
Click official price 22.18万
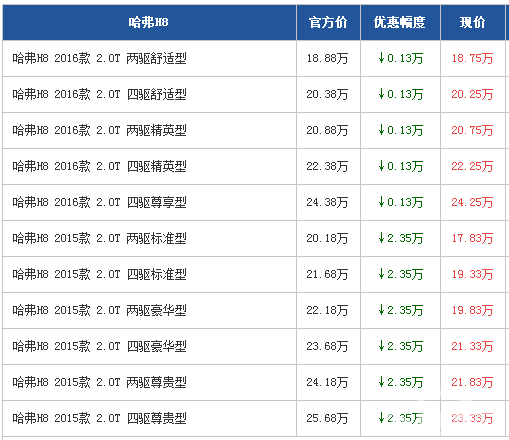327,310
